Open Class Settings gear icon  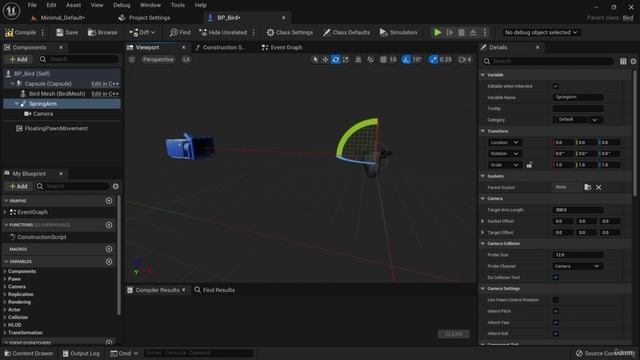(270, 32)
